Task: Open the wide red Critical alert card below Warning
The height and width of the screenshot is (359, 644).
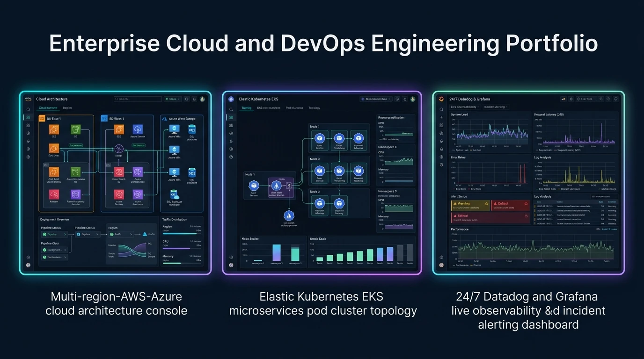Action: [490, 218]
